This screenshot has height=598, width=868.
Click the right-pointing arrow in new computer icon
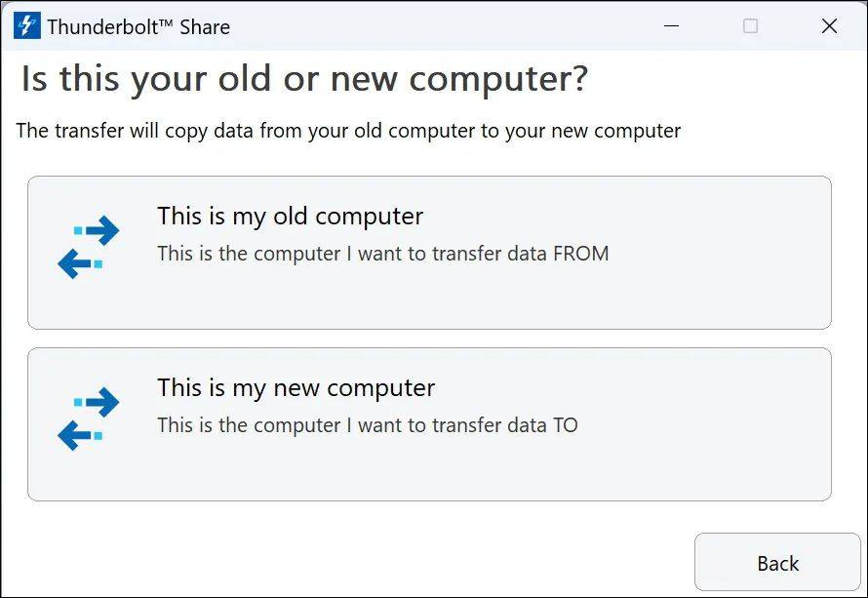tap(100, 402)
